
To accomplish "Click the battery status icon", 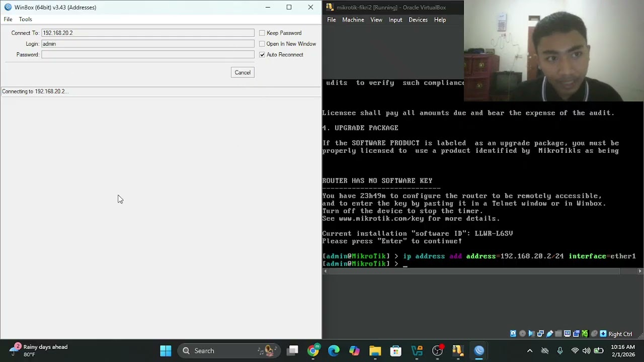I will pyautogui.click(x=598, y=351).
